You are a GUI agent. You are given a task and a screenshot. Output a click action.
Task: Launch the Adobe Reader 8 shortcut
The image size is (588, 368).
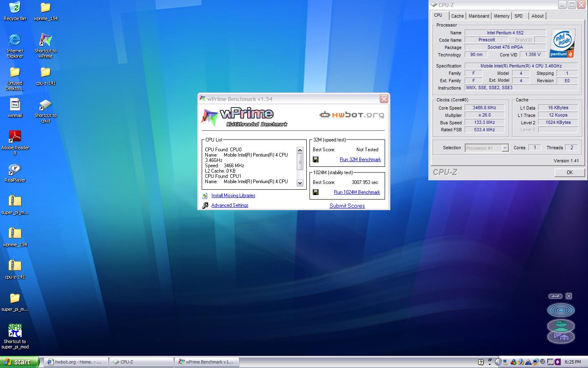pyautogui.click(x=15, y=143)
